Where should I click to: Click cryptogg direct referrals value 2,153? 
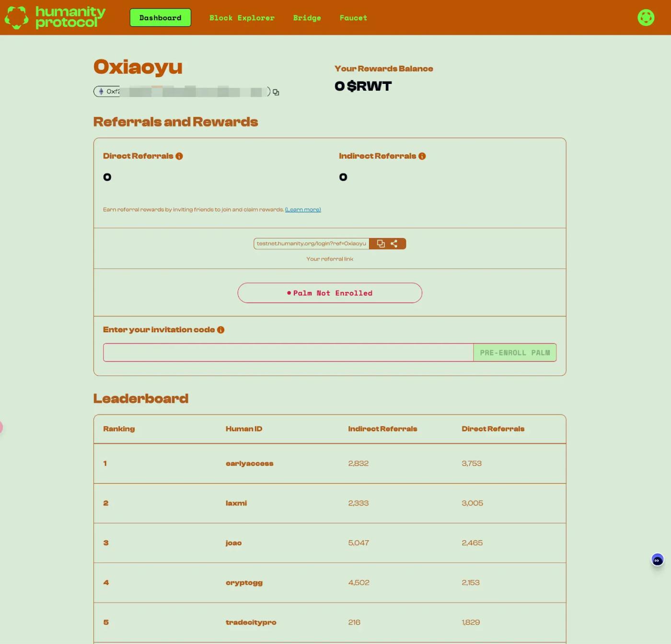point(471,583)
